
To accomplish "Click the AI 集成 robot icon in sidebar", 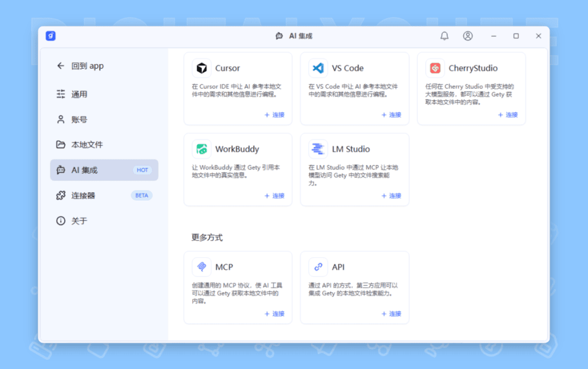I will point(61,170).
